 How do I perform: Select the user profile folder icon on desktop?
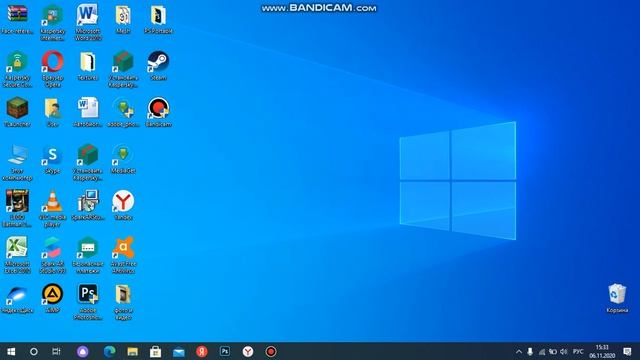point(52,112)
